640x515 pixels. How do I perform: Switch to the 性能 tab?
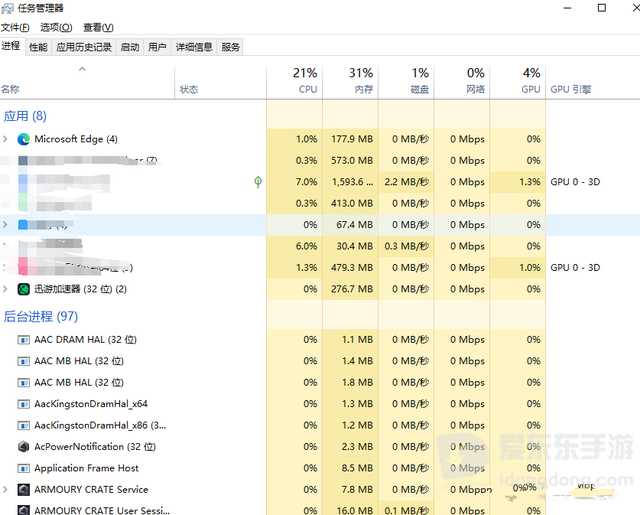coord(38,47)
